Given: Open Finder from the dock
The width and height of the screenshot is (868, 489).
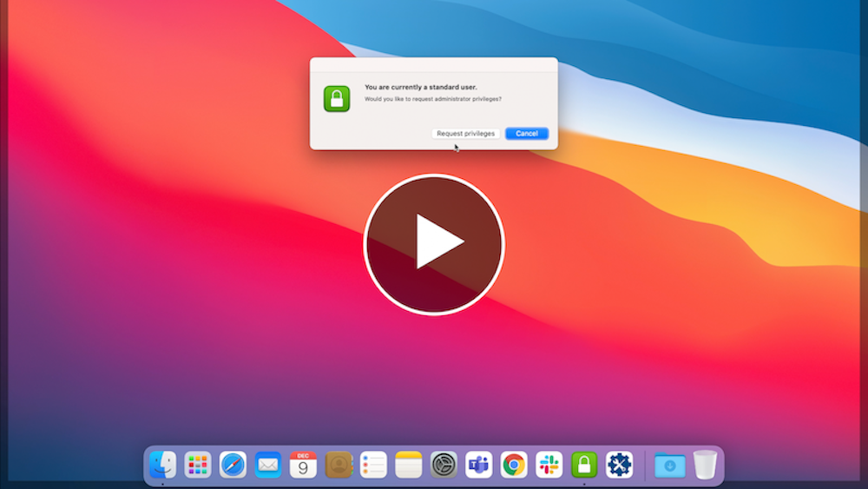Looking at the screenshot, I should pos(162,465).
